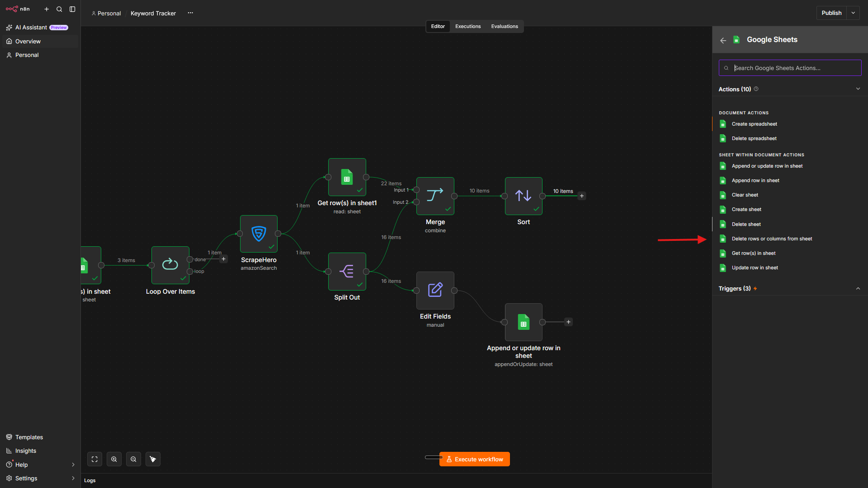Click the tidy up workflow icon

153,459
